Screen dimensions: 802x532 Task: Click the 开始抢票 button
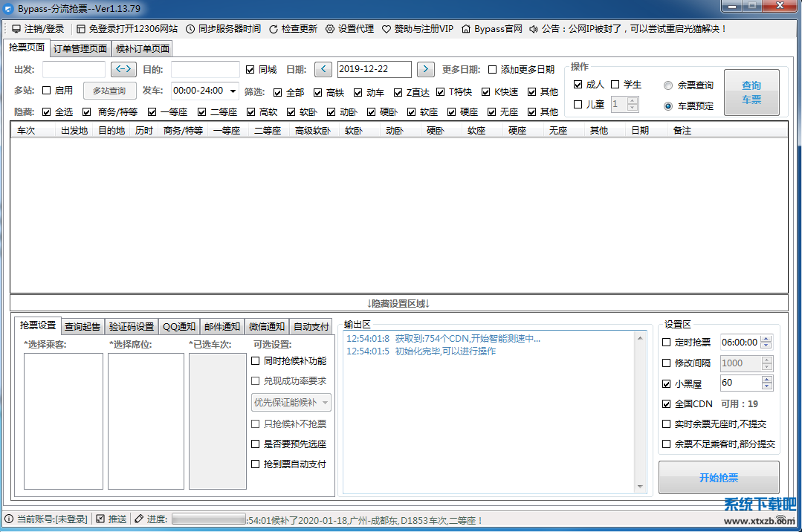pyautogui.click(x=718, y=478)
